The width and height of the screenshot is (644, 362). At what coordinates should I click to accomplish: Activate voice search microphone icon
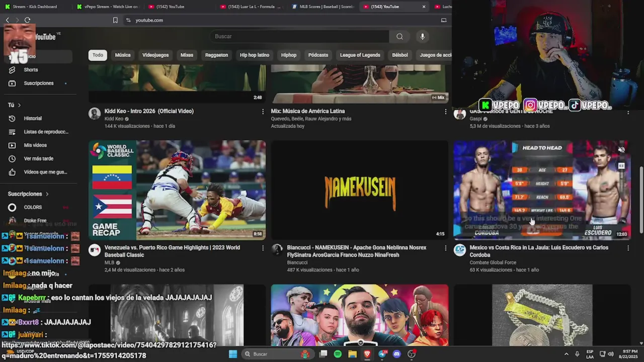tap(423, 36)
